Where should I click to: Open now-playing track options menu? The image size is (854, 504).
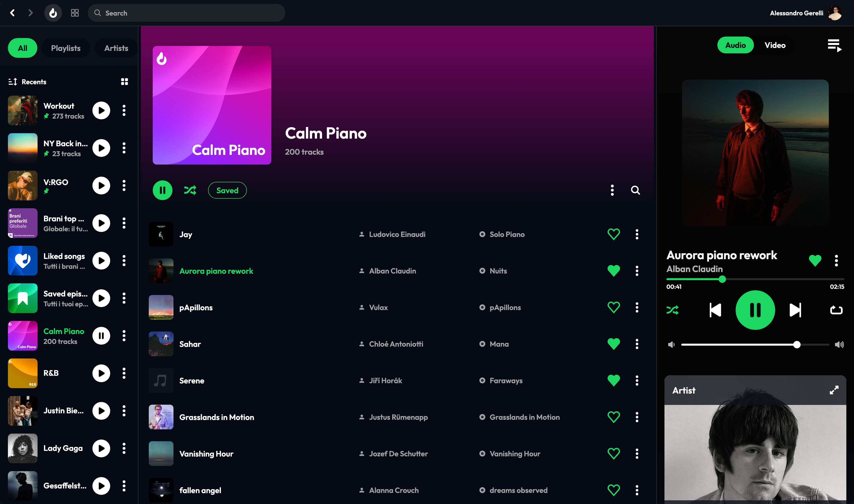pyautogui.click(x=836, y=260)
